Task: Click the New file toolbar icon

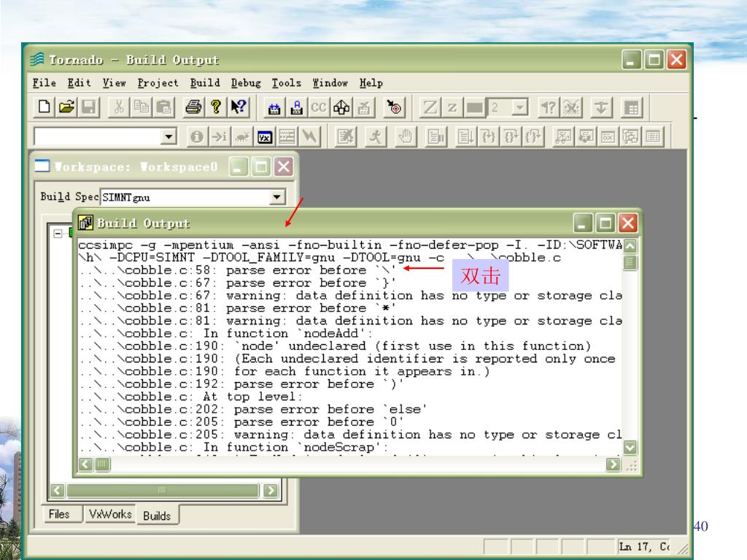Action: click(x=44, y=107)
